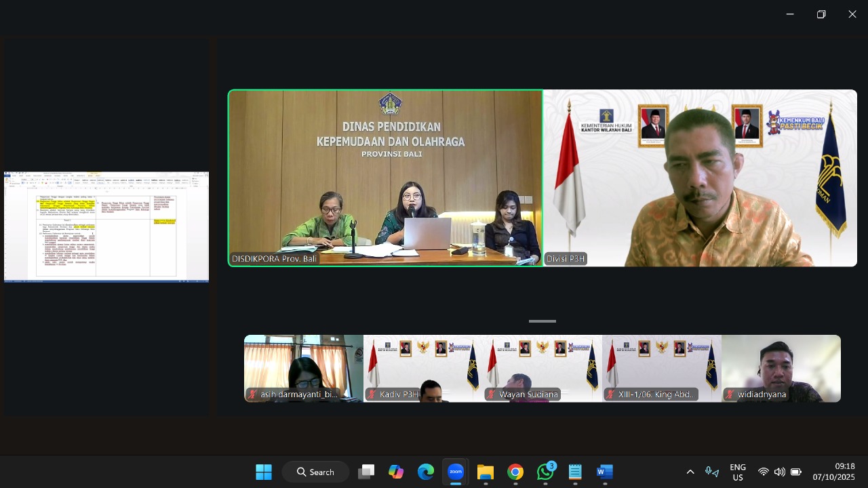
Task: Click the Task View icon
Action: tap(366, 472)
